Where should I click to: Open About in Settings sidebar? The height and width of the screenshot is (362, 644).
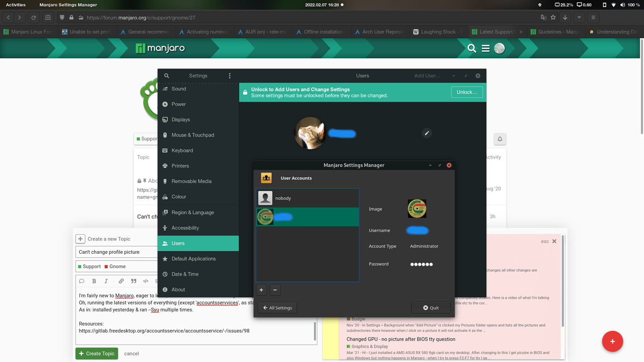(x=198, y=289)
